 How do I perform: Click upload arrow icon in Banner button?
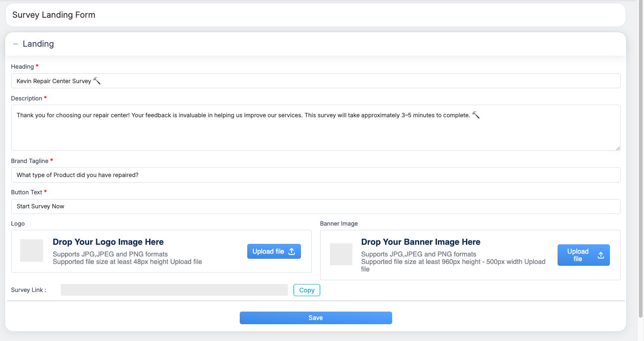pyautogui.click(x=601, y=255)
